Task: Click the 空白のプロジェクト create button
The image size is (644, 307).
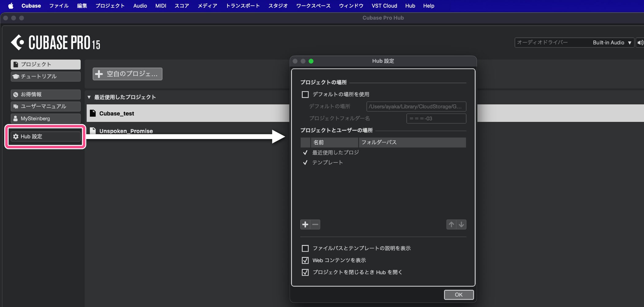Action: click(x=127, y=74)
